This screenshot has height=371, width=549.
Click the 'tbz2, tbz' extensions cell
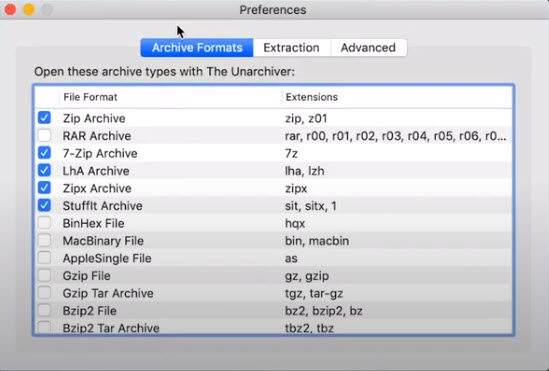click(x=309, y=328)
